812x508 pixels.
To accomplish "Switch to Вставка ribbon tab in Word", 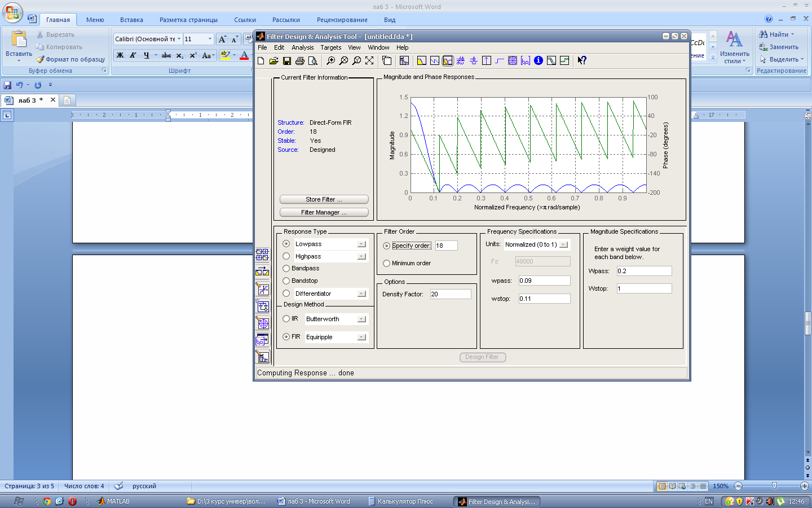I will (x=131, y=20).
